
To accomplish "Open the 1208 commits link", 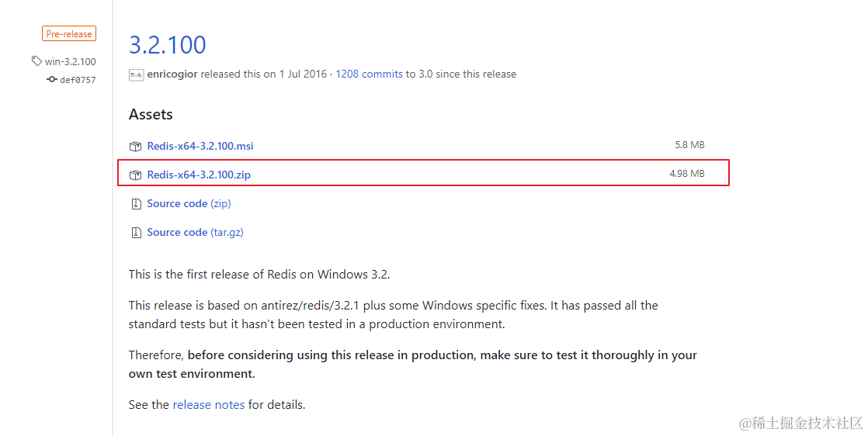I will pyautogui.click(x=370, y=74).
